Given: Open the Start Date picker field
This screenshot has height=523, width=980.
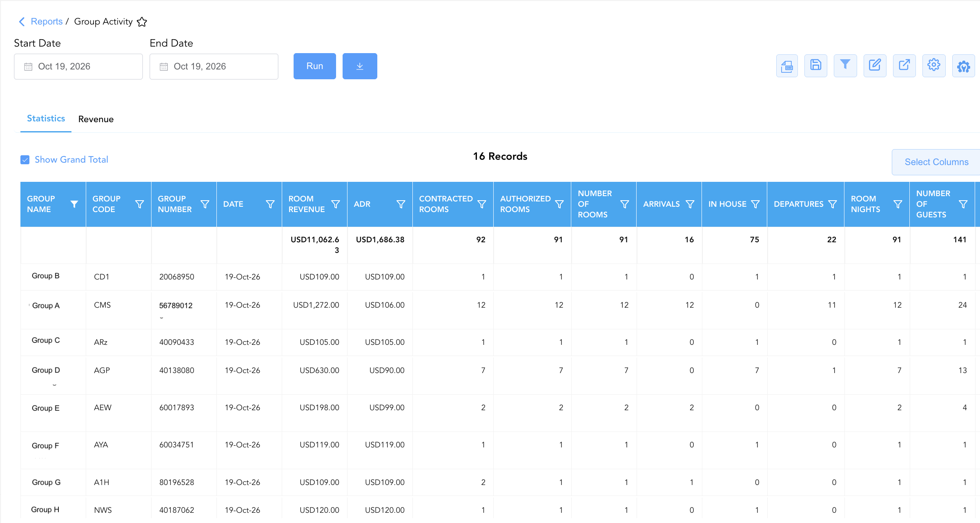Looking at the screenshot, I should coord(78,67).
